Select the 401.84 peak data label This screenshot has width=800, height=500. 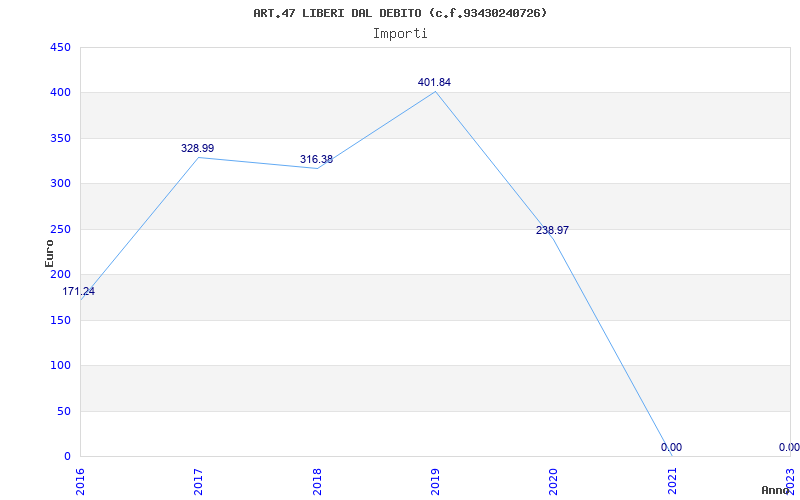tap(434, 83)
